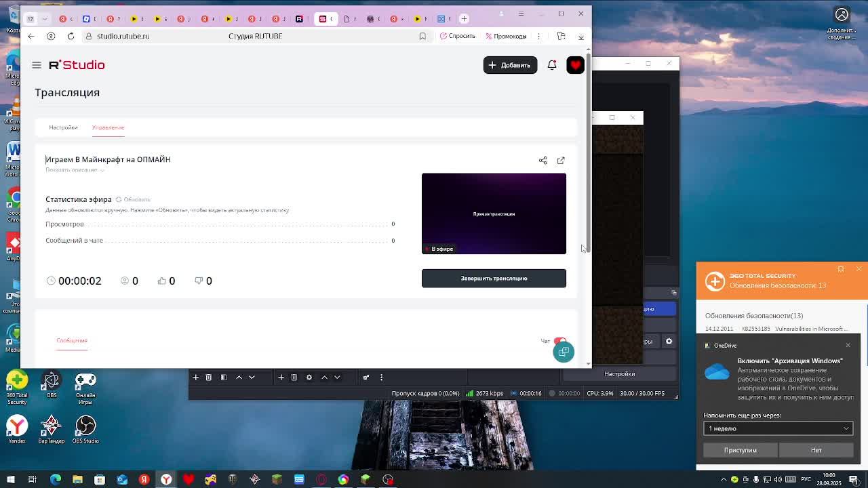The image size is (868, 488).
Task: Open Microsoft Edge from the taskbar
Action: [56, 479]
